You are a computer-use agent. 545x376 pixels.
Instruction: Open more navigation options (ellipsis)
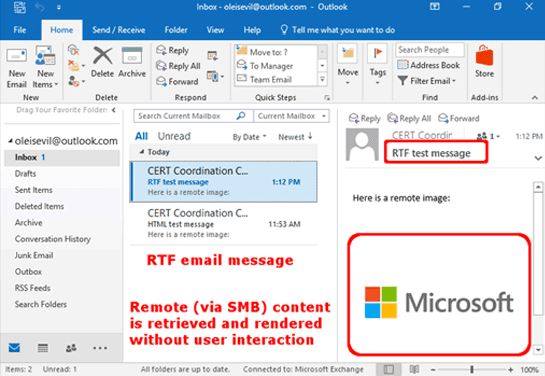tap(100, 348)
